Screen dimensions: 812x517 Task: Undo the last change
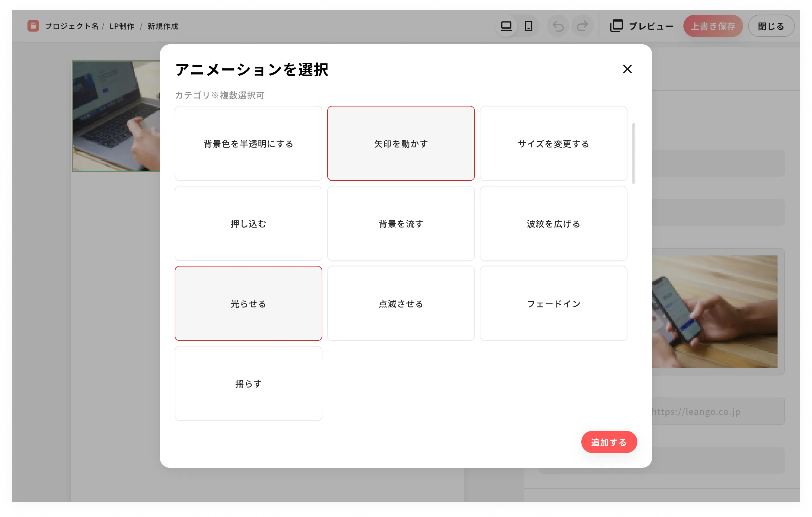pyautogui.click(x=557, y=26)
